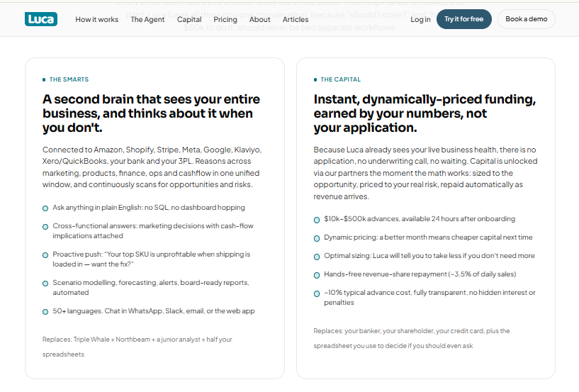Click the Luca logo
Viewport: 579px width, 392px height.
(x=41, y=19)
